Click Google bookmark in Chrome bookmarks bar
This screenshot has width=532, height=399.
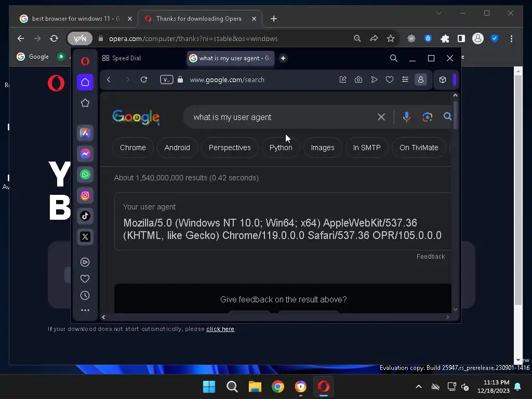pyautogui.click(x=33, y=57)
